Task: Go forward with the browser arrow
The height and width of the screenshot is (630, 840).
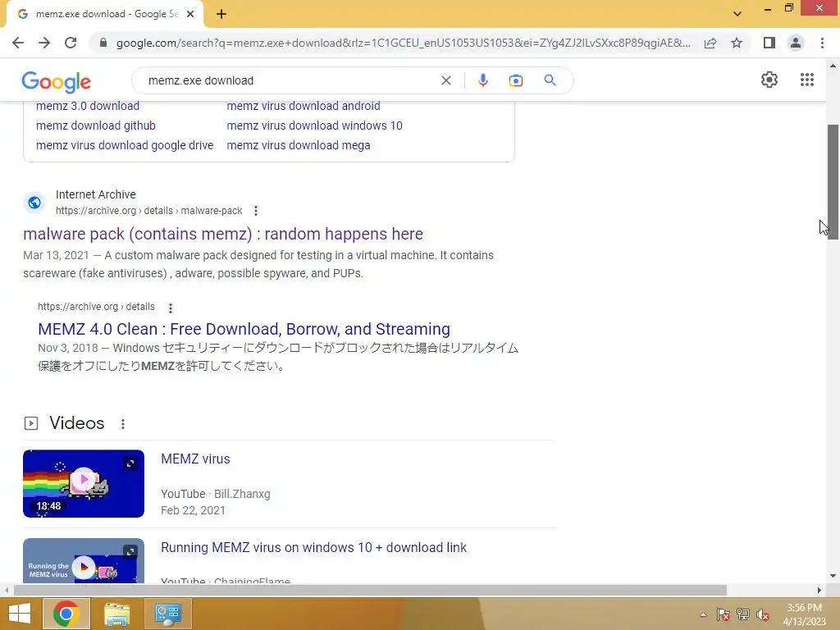Action: [x=44, y=43]
